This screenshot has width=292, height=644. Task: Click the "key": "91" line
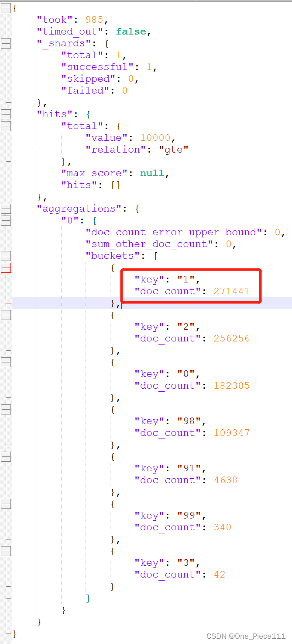(x=170, y=468)
